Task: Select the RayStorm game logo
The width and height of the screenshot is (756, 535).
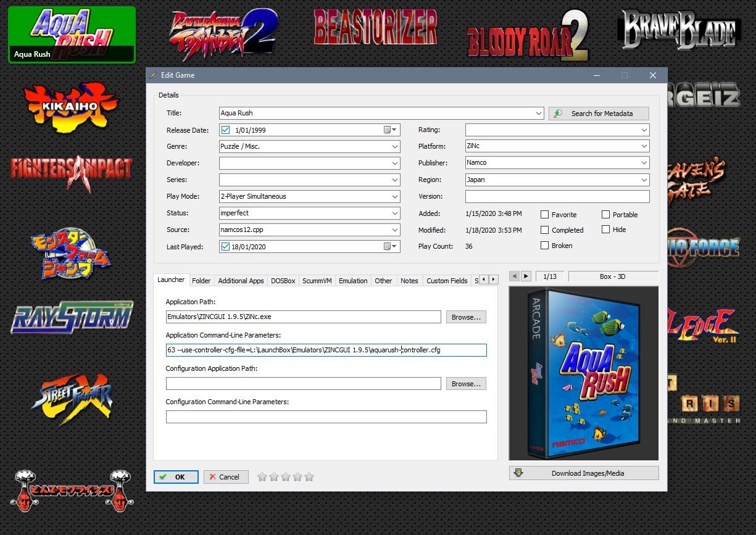Action: 72,317
